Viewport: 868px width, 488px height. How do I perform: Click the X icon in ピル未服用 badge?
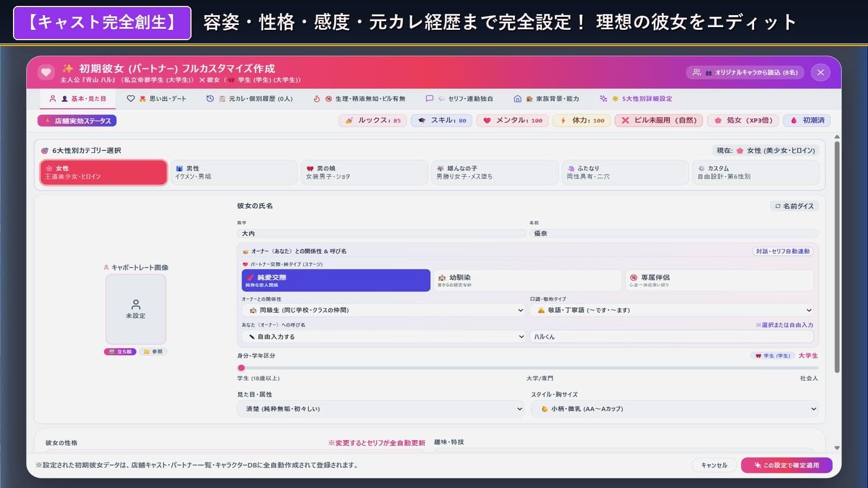[626, 120]
